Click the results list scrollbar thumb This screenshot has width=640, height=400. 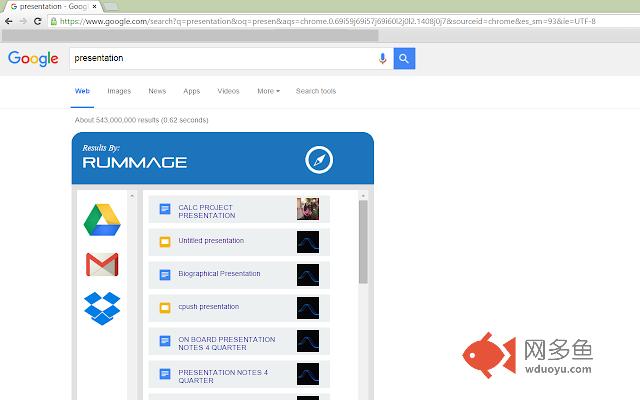[x=363, y=242]
